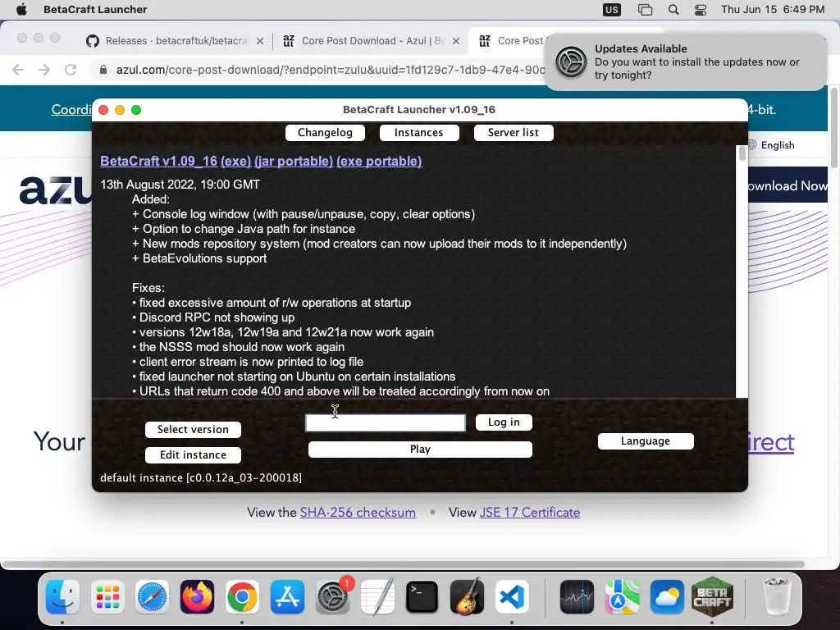Open the JSE 17 Certificate link

point(530,512)
